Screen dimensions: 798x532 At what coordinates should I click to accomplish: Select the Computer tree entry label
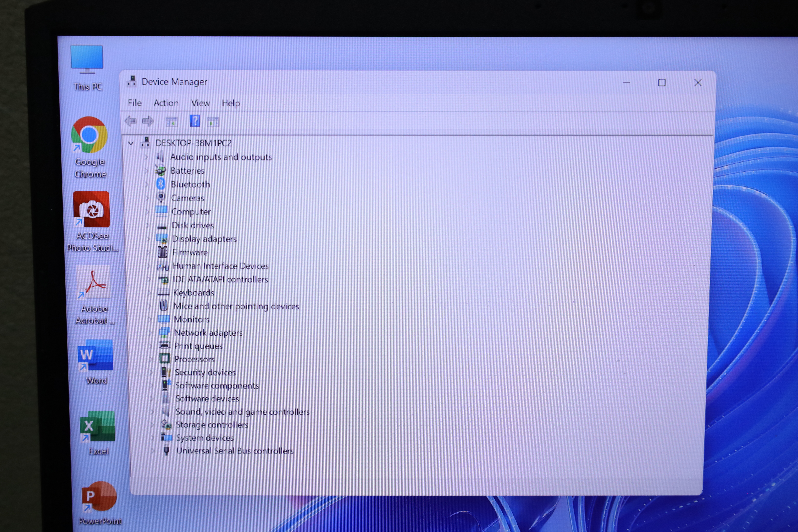[191, 212]
